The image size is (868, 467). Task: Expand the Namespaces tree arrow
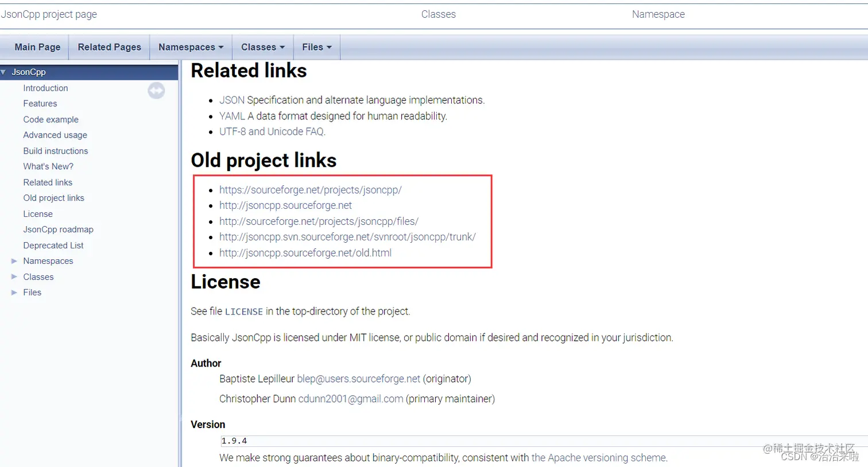(x=14, y=261)
